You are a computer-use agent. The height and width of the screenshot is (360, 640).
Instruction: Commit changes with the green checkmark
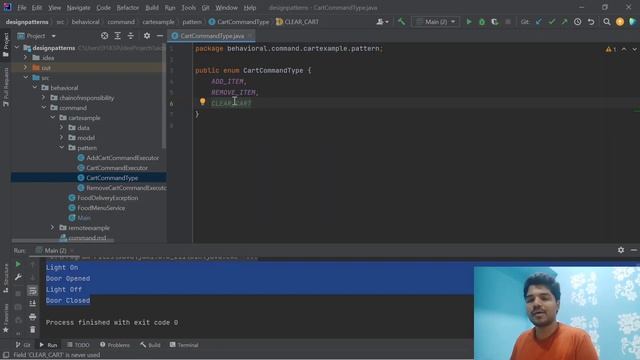click(552, 22)
